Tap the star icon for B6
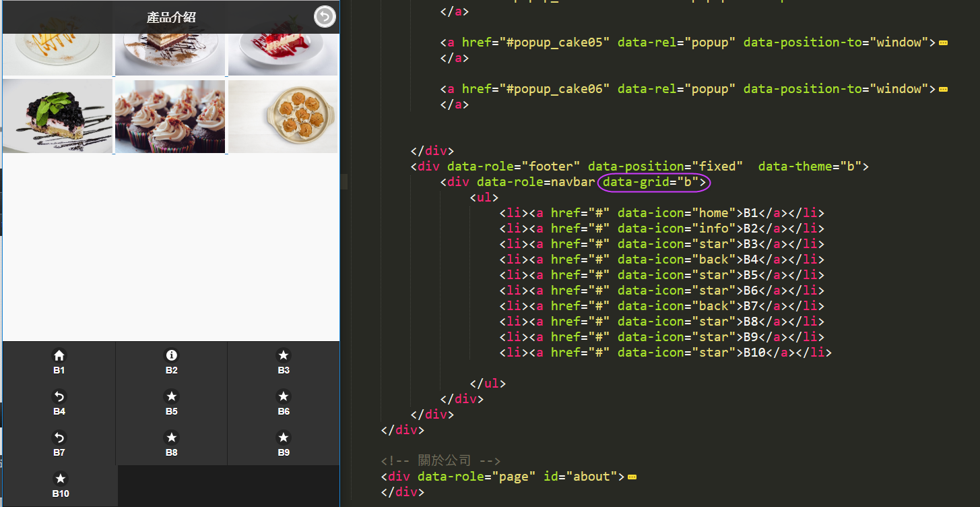The image size is (980, 507). point(284,396)
